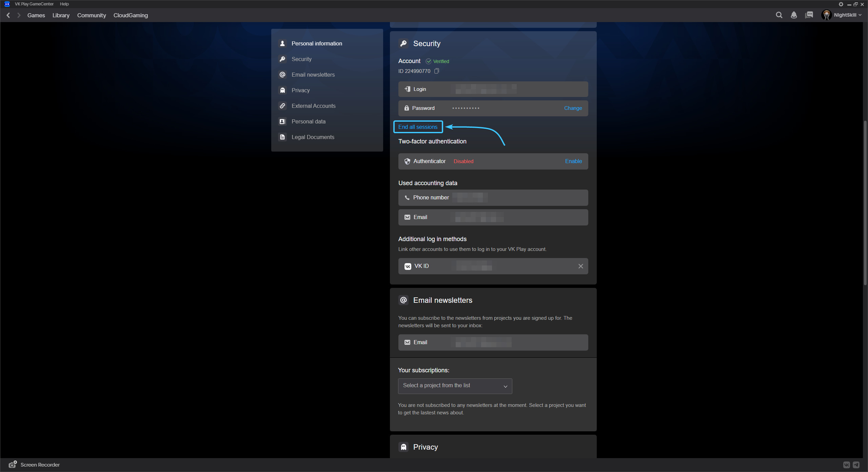Screen dimensions: 868x472
Task: Click the VK icon in the bottom bar
Action: pos(847,465)
